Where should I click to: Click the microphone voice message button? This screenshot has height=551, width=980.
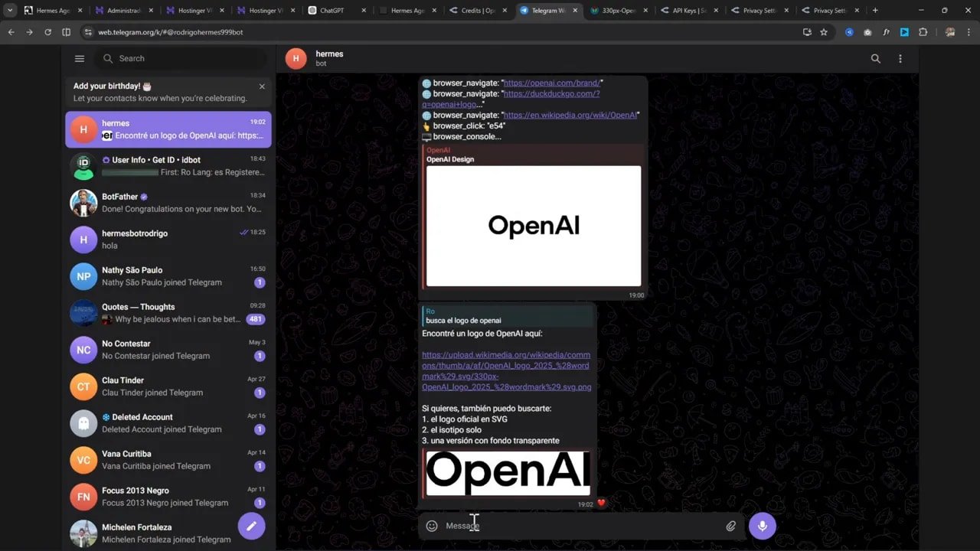click(x=763, y=526)
